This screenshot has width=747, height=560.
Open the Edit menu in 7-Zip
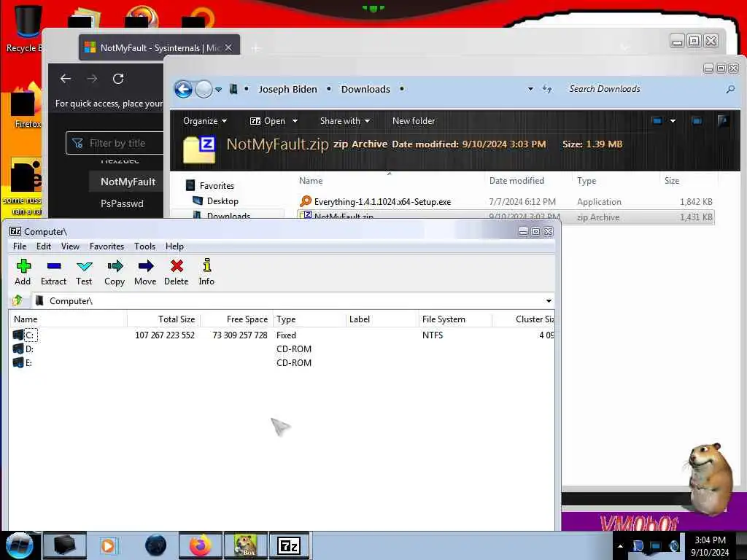43,246
